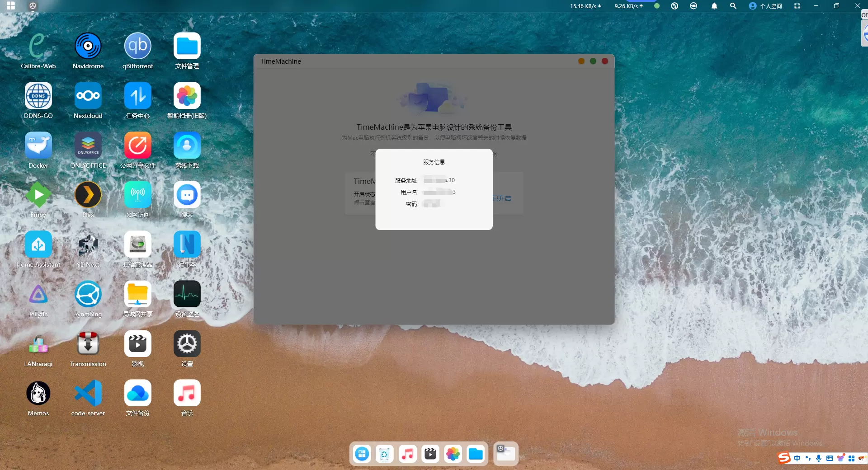868x470 pixels.
Task: Open the Plex desktop icon
Action: [88, 195]
